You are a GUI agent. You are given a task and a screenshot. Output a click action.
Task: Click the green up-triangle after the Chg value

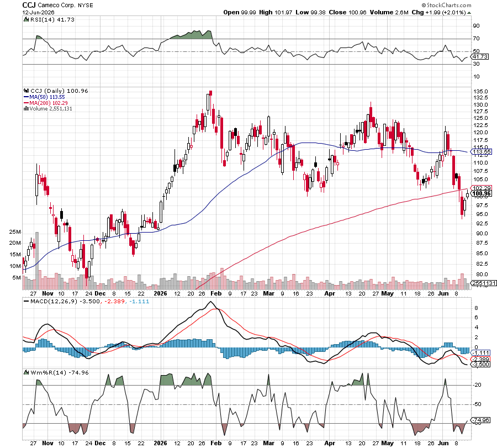[469, 13]
